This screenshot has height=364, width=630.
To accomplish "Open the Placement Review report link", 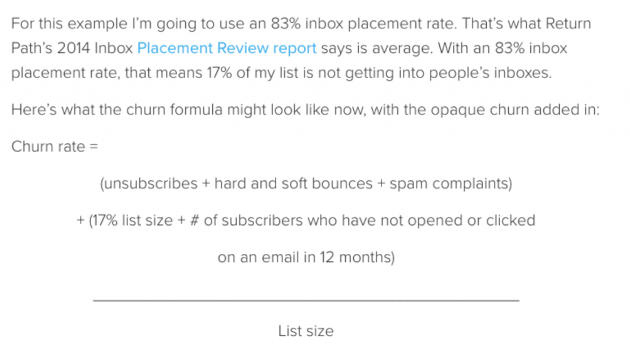I will coord(226,48).
